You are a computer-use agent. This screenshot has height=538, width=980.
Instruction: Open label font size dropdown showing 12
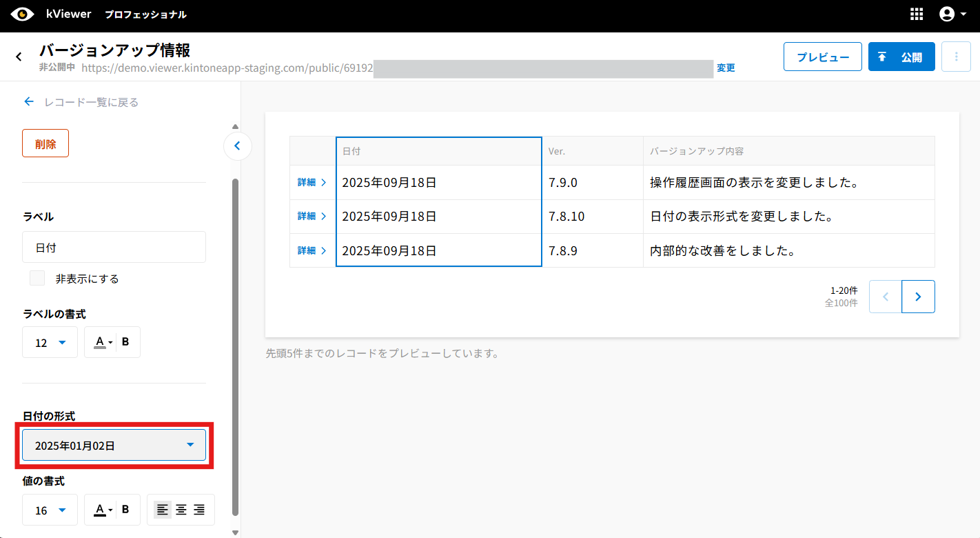pos(50,342)
